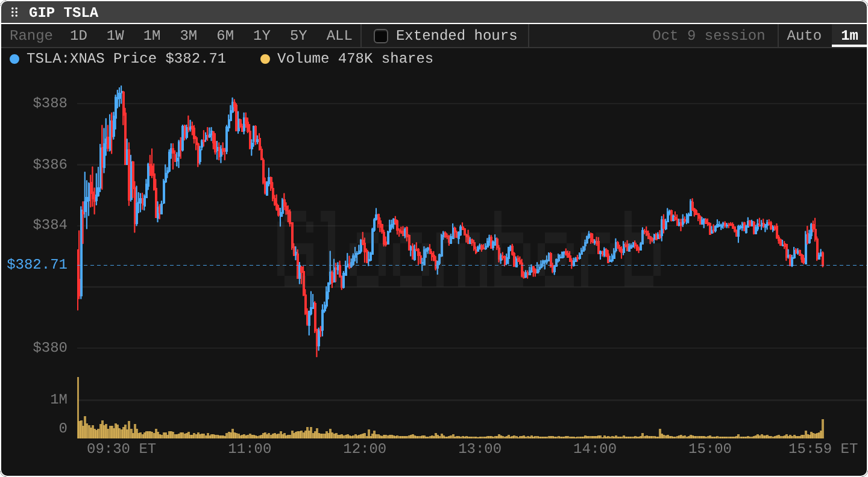
Task: Click the blue TSLA price legend dot
Action: click(x=14, y=59)
